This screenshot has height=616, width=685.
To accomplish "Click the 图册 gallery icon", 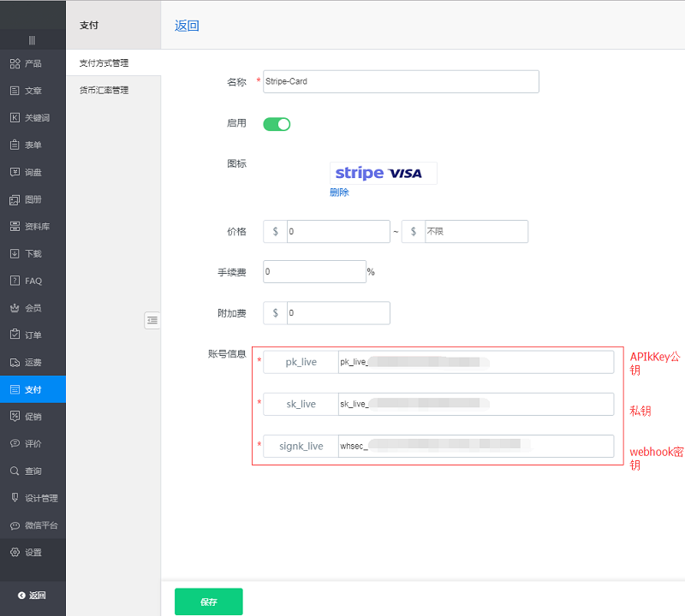I will [x=15, y=199].
